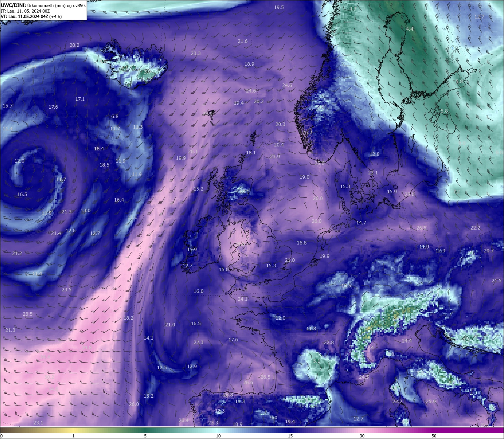Select the 17.1 value south of Iceland
This screenshot has height=439, width=504.
[80, 99]
